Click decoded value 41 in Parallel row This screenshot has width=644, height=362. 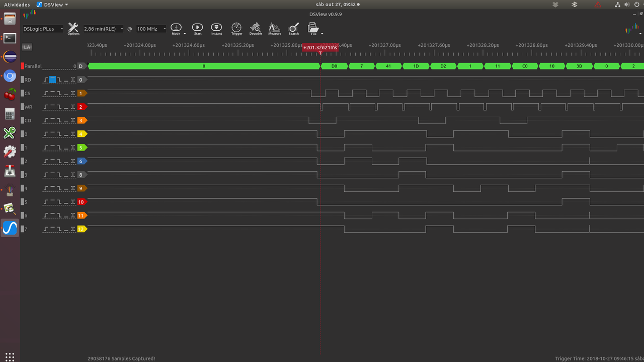pos(388,66)
